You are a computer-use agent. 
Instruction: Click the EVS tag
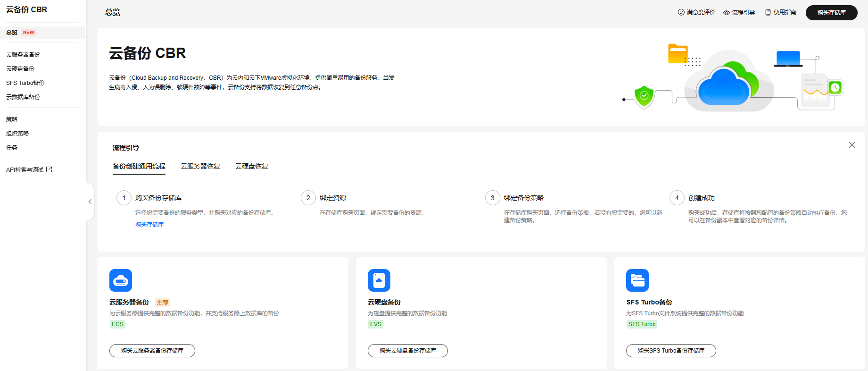coord(376,324)
